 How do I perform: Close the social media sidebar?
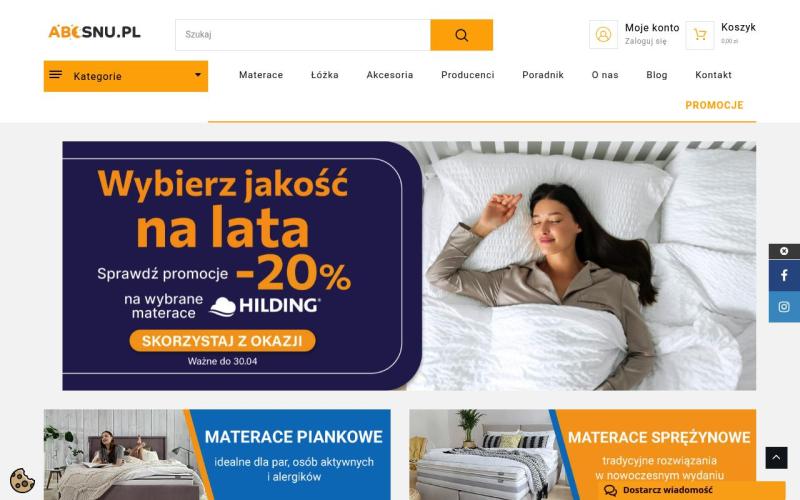(x=784, y=251)
